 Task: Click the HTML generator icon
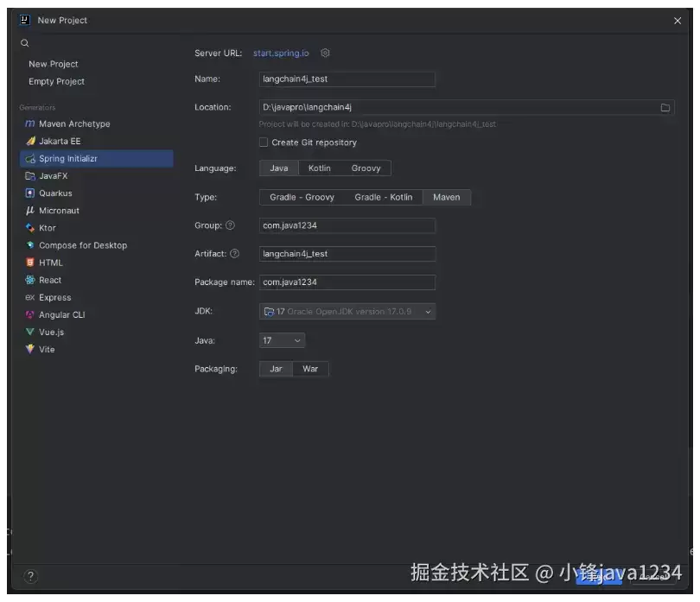[30, 263]
